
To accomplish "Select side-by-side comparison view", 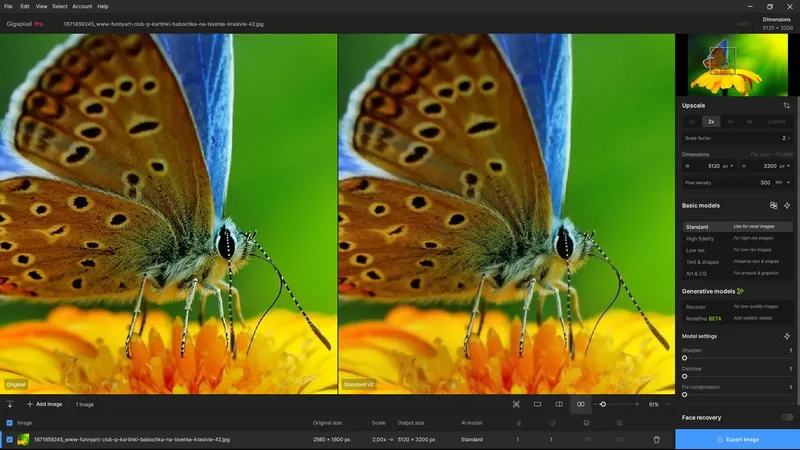I will coord(581,405).
